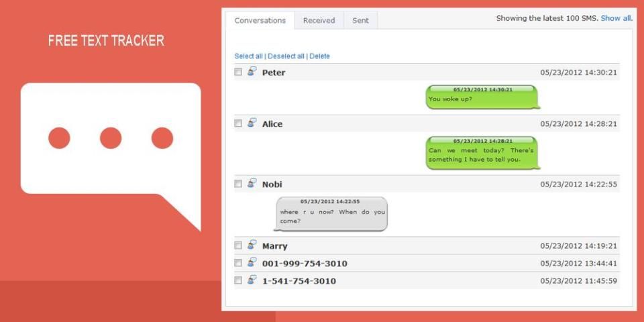This screenshot has width=644, height=322.
Task: Open the 'You woke up?' green message bubble
Action: pos(482,98)
